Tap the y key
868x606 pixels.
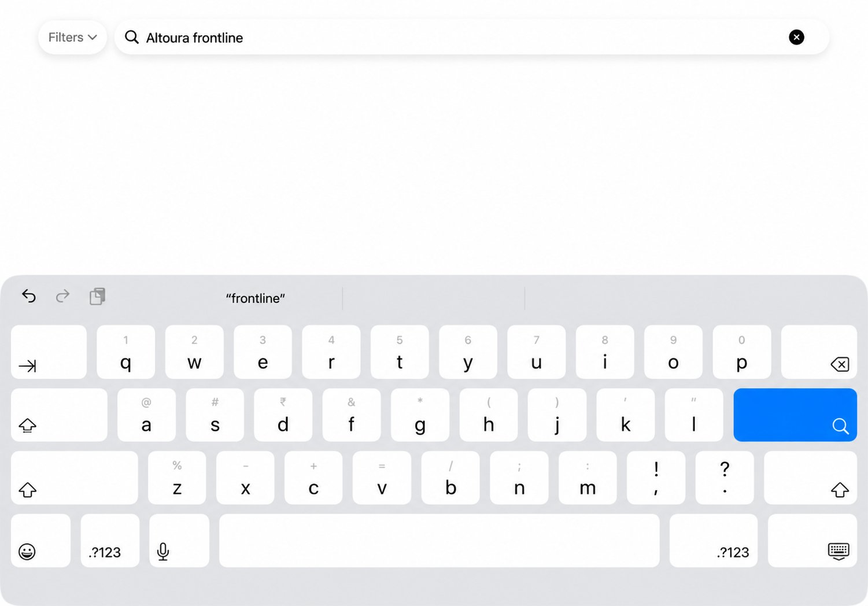[x=468, y=352]
